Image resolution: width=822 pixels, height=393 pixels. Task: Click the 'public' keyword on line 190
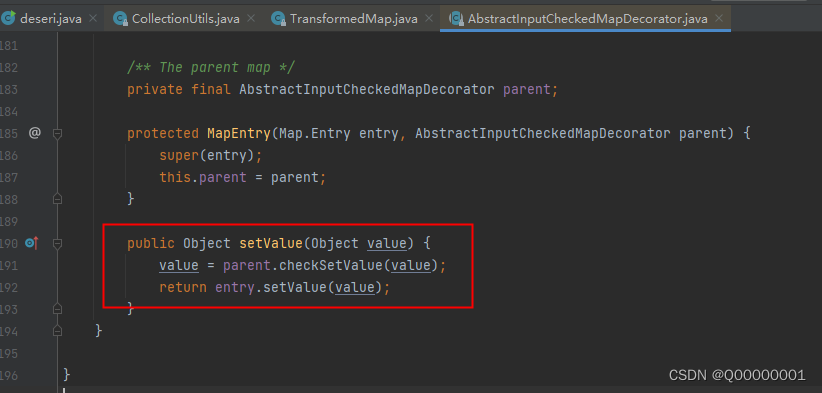[150, 244]
